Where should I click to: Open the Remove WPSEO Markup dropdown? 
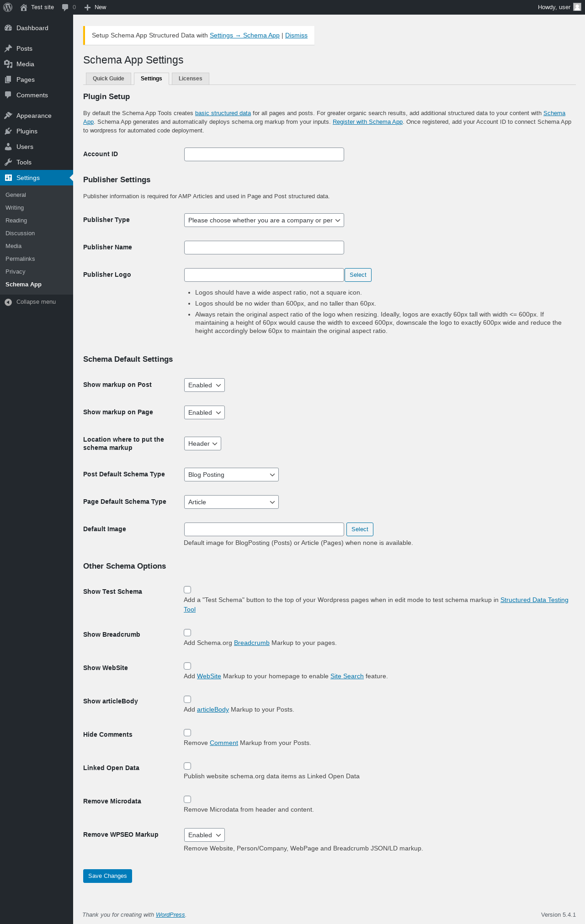pos(204,835)
